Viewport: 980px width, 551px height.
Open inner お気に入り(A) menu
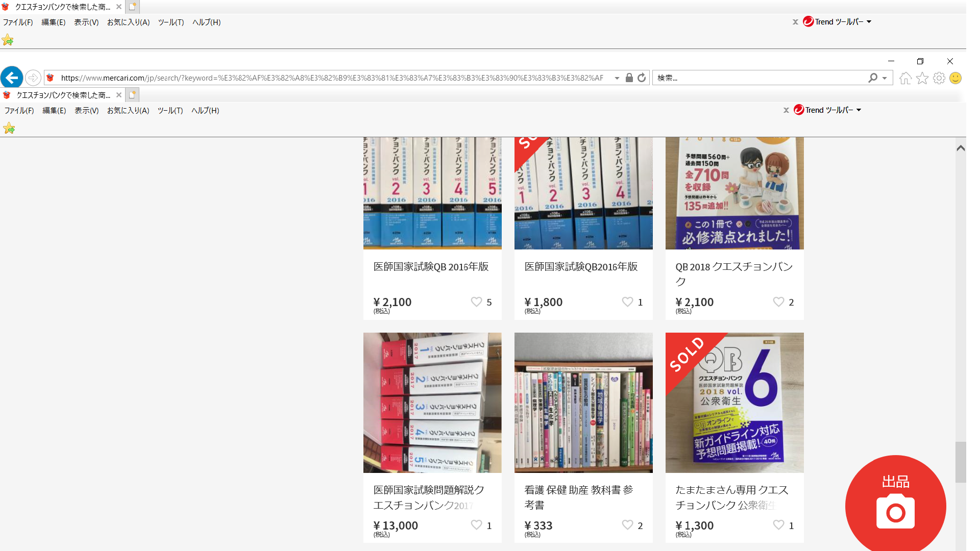[x=128, y=110]
